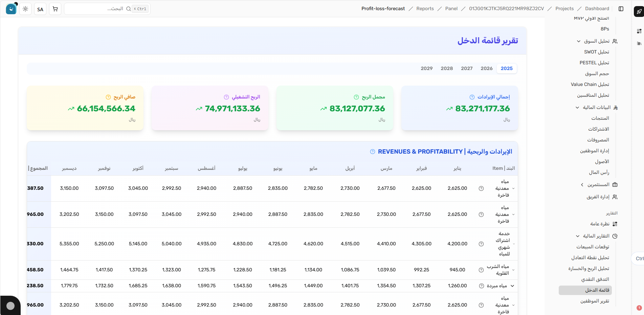Click the إدارة الفريق people icon
Screen dimensions: 644x315
(x=616, y=197)
